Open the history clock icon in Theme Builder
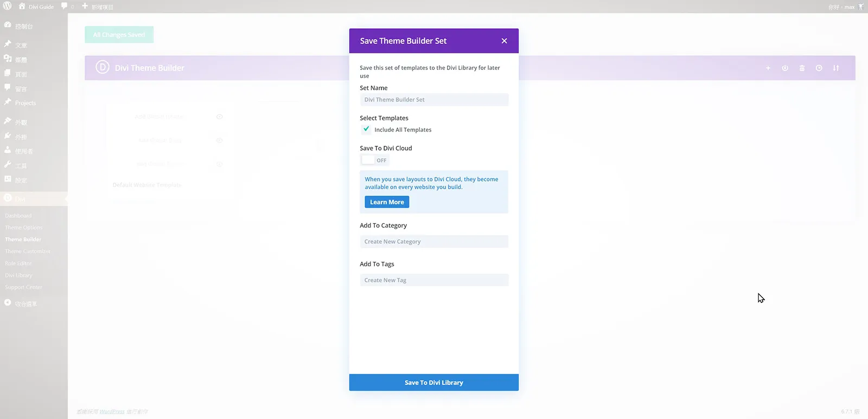The image size is (868, 419). pos(819,68)
